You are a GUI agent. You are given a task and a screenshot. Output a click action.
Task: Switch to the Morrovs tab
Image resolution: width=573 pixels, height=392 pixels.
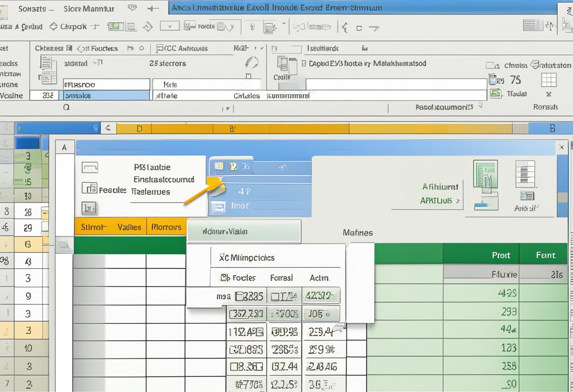pyautogui.click(x=166, y=227)
